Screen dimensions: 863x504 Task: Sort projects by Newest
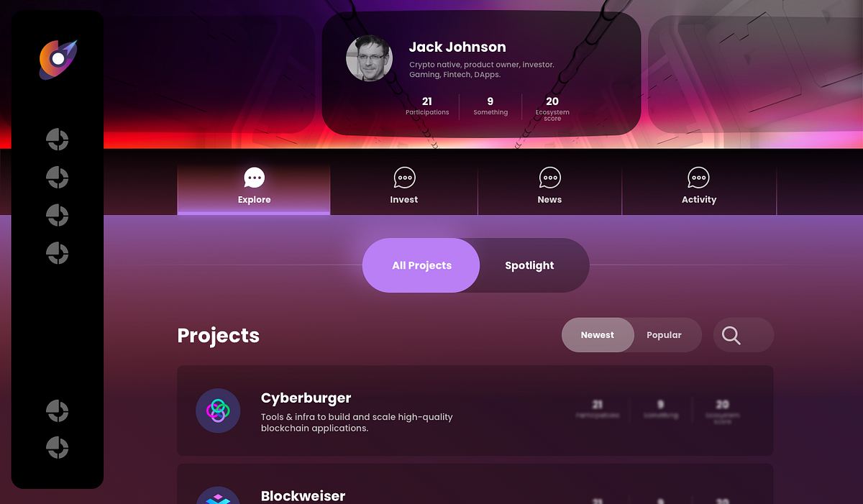(598, 335)
